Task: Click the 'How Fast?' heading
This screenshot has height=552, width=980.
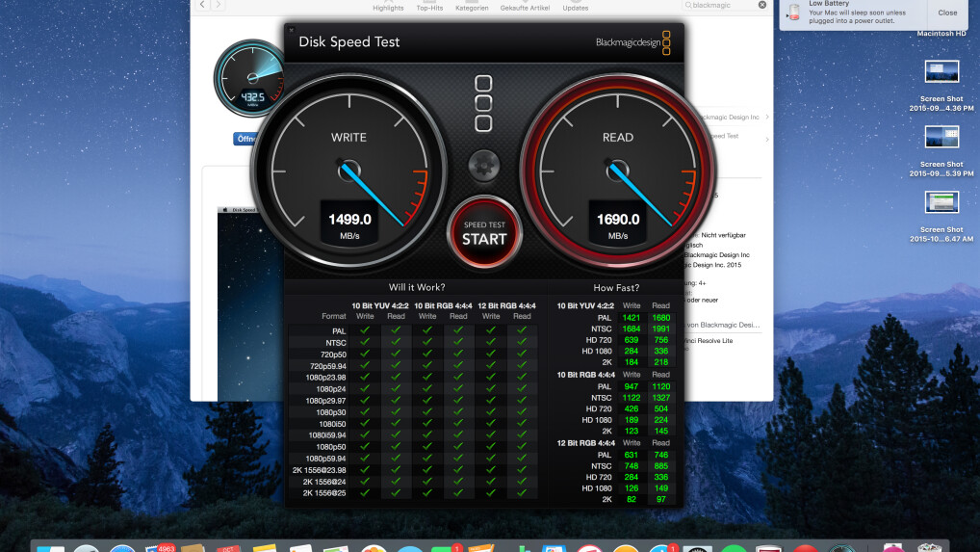Action: 616,288
